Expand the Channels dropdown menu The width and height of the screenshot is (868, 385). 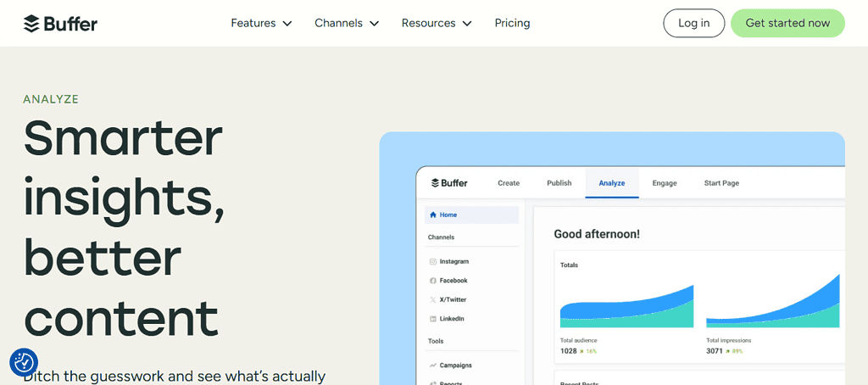tap(347, 23)
